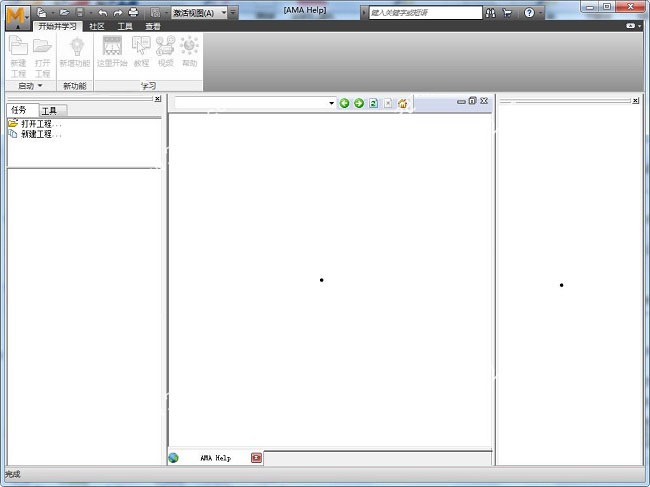Switch to the 社区 ribbon tab
650x487 pixels.
tap(97, 26)
